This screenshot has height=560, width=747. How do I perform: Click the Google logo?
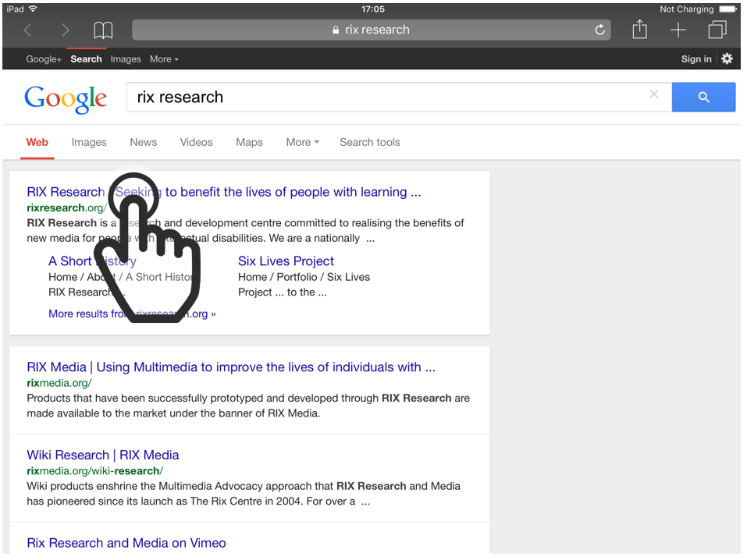pos(66,99)
